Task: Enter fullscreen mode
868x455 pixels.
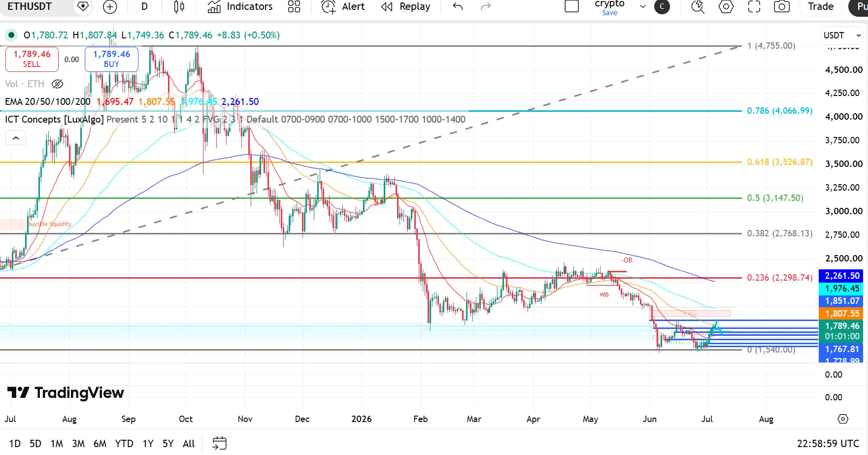Action: tap(754, 6)
